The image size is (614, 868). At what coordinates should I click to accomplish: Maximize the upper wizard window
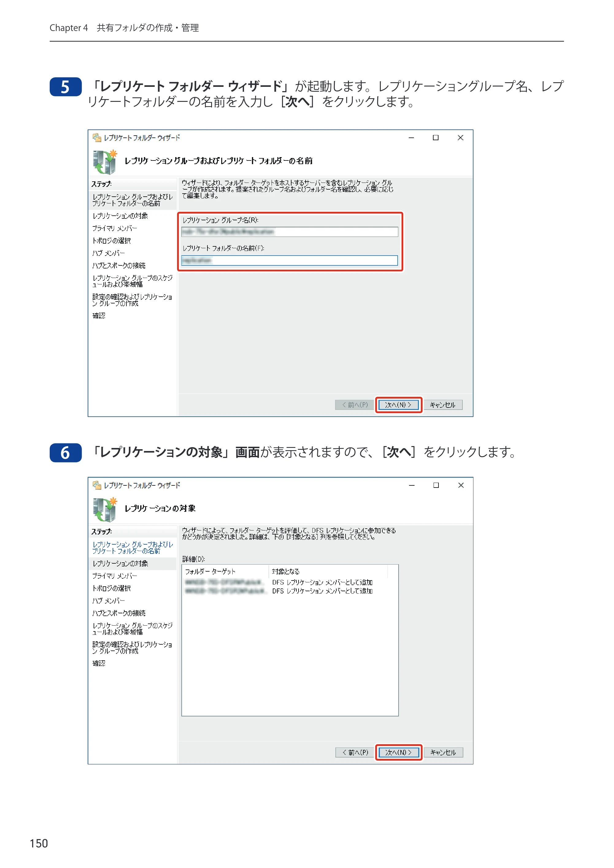tap(435, 137)
